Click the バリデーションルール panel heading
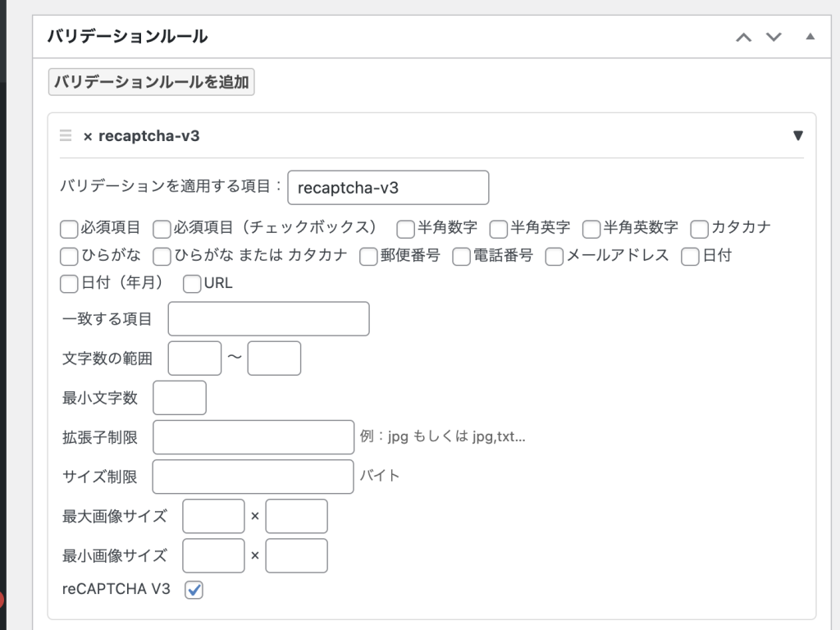Screen dimensions: 840x630 [127, 36]
